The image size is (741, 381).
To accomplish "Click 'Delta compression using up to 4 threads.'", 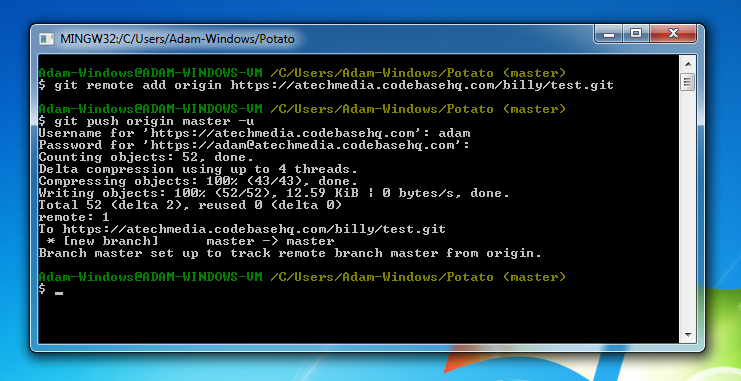I will (198, 169).
